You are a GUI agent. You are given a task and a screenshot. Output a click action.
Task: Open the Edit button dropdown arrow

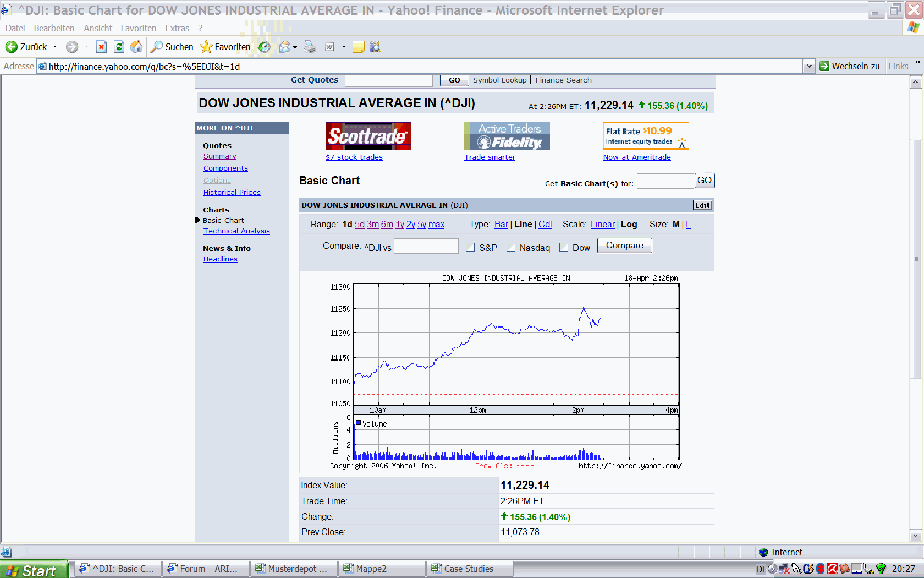click(344, 47)
